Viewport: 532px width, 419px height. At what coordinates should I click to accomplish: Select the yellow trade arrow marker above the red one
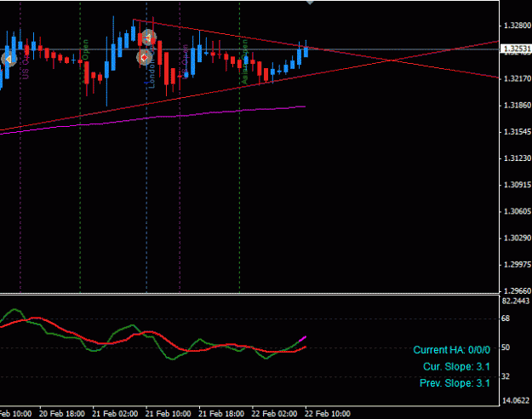pos(148,37)
